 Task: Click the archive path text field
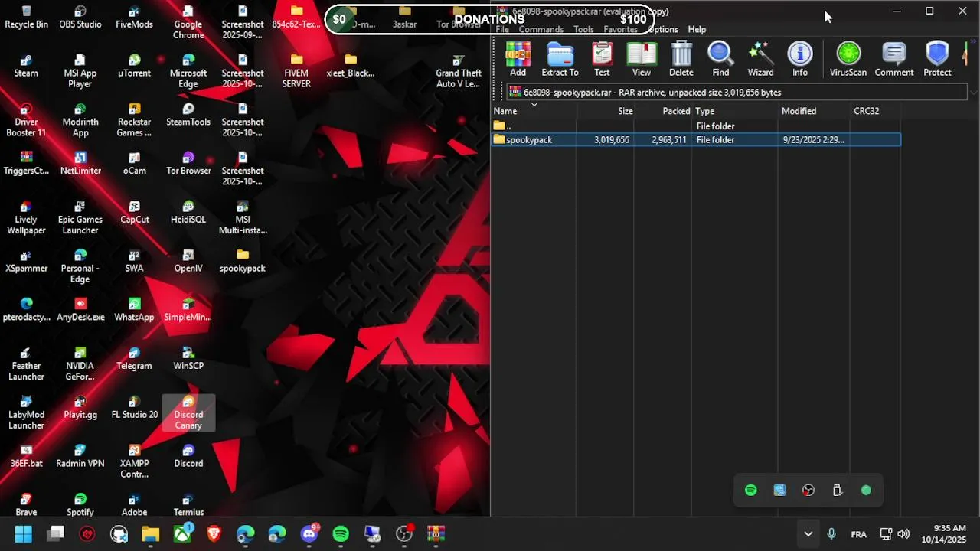(x=735, y=93)
